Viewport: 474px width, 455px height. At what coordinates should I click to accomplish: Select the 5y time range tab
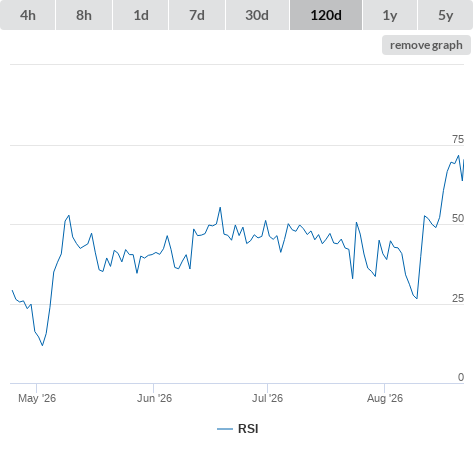tap(445, 15)
